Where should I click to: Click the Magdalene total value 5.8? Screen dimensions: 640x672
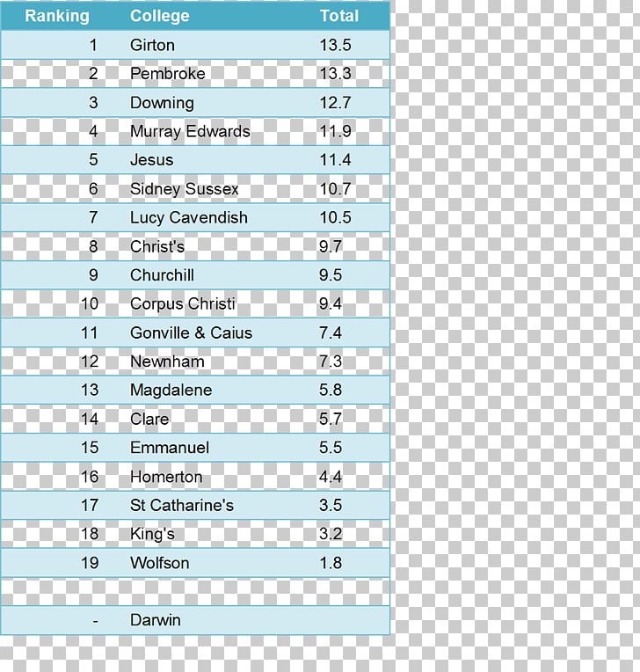click(x=331, y=391)
